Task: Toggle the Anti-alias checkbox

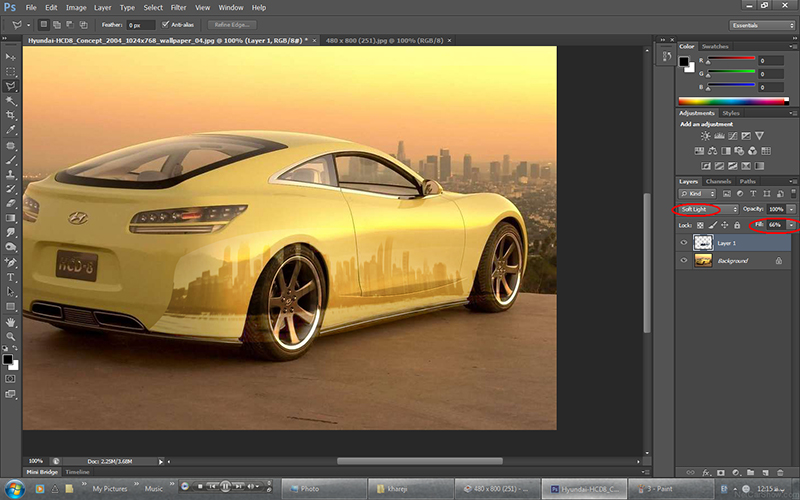Action: click(165, 24)
